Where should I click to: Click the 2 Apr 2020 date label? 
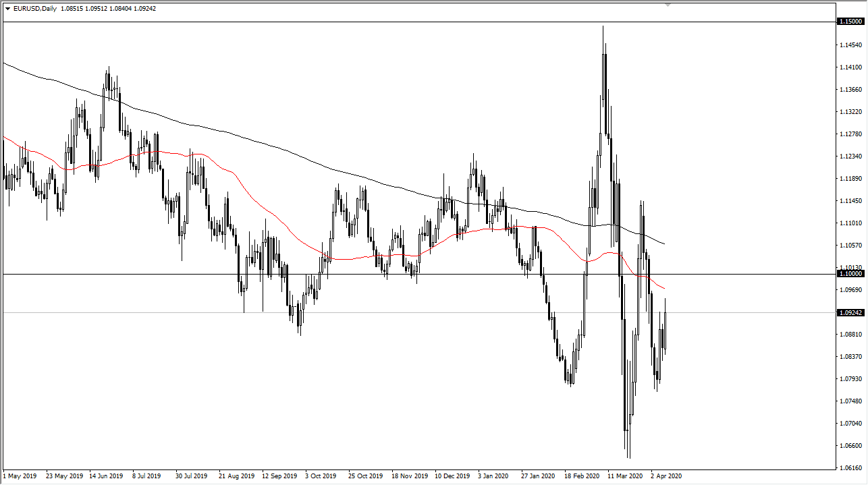667,476
